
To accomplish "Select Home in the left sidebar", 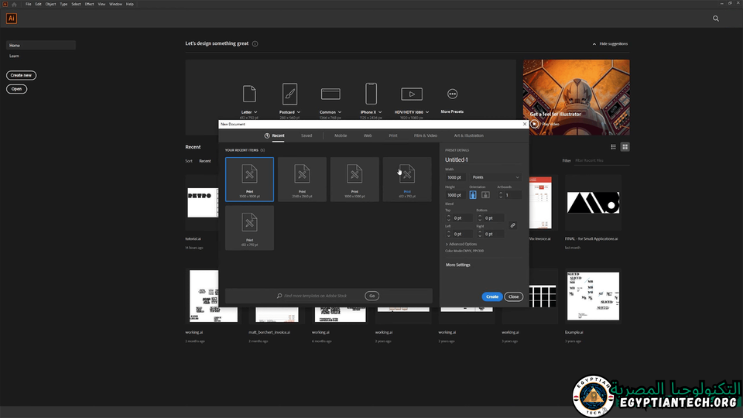I will pos(41,45).
